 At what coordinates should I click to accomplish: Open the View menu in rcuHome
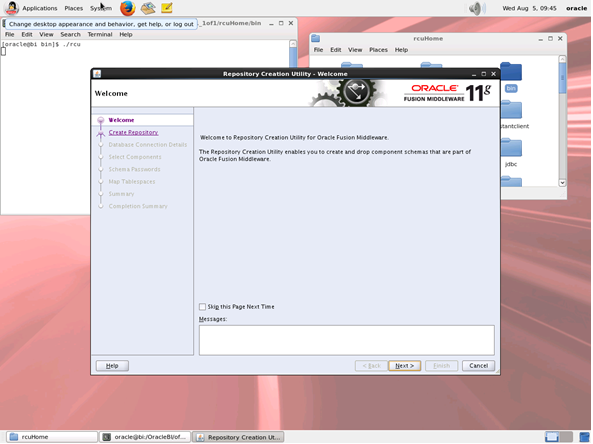(355, 50)
